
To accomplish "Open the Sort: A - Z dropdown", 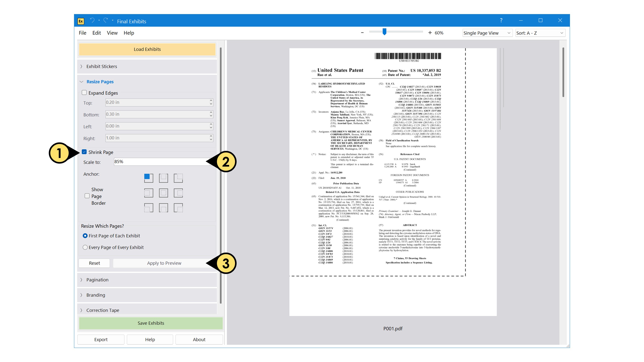I will [540, 33].
